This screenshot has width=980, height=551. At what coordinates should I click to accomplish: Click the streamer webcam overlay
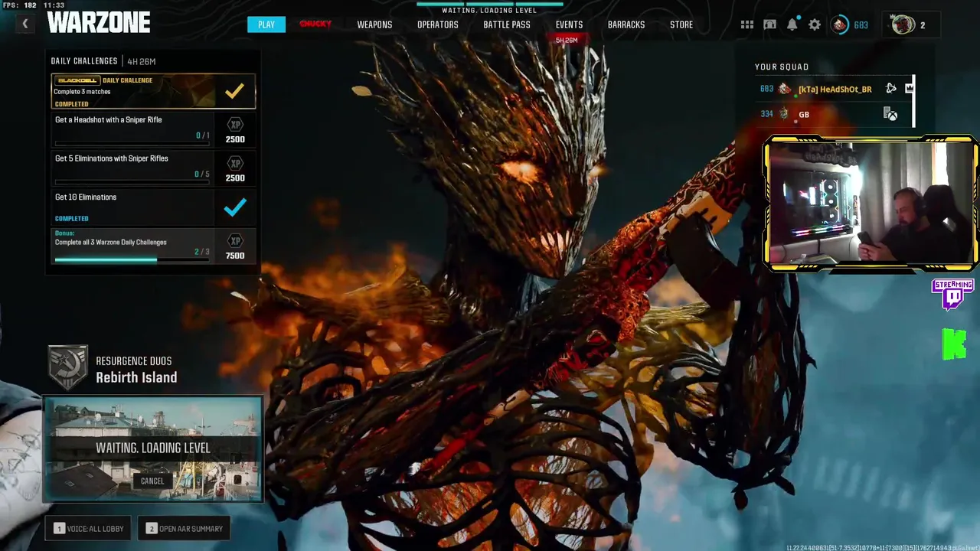click(871, 204)
